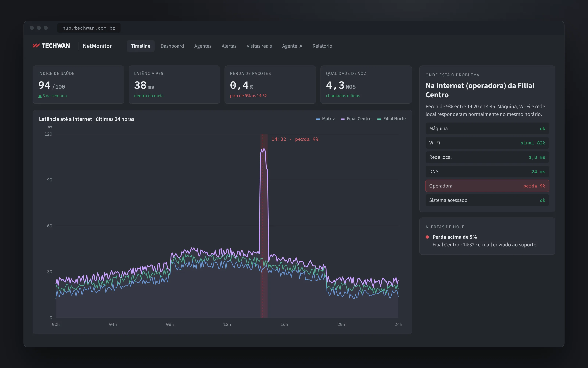Screen dimensions: 588x368
Task: Go to the Agentes tab
Action: point(203,46)
